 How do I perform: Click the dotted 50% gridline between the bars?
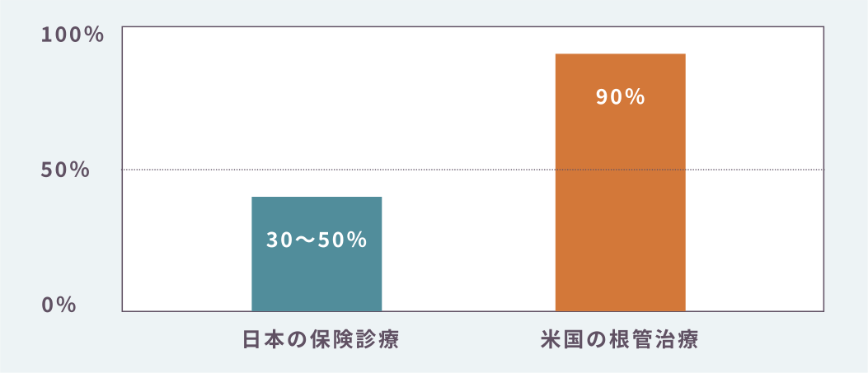[x=468, y=170]
